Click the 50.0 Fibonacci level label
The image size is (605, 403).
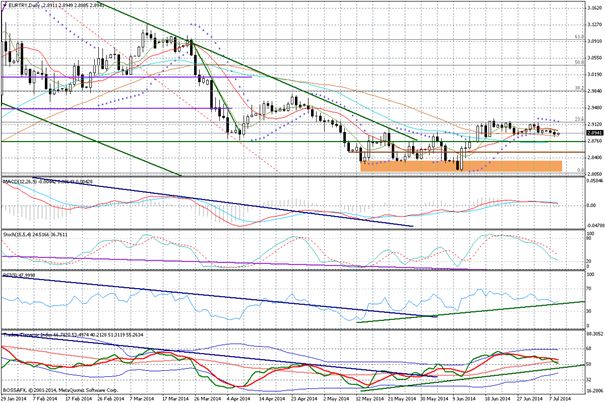(x=579, y=62)
